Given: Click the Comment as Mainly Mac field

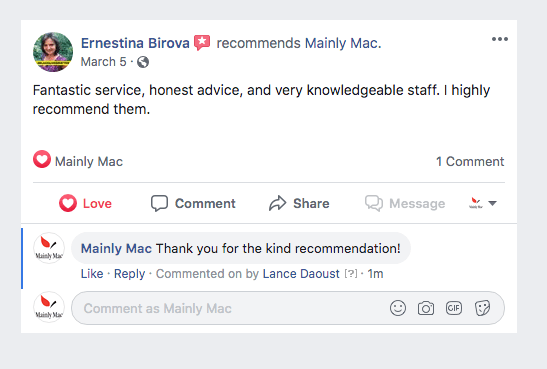Looking at the screenshot, I should tap(230, 308).
